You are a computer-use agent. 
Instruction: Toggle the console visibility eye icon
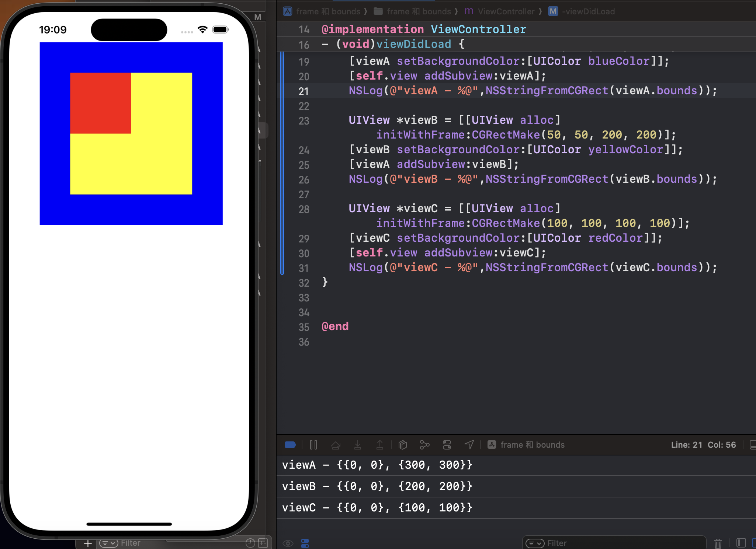(288, 543)
